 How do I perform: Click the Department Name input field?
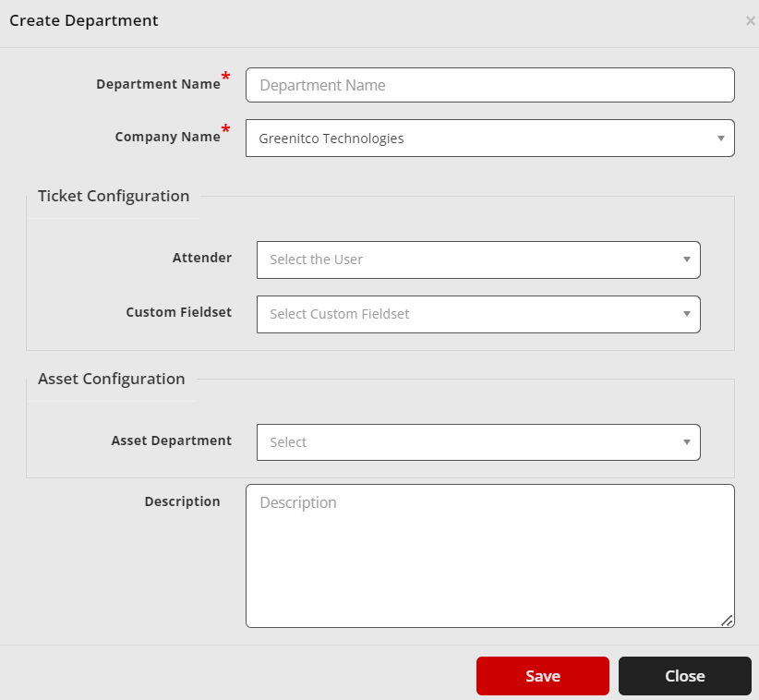[x=489, y=84]
